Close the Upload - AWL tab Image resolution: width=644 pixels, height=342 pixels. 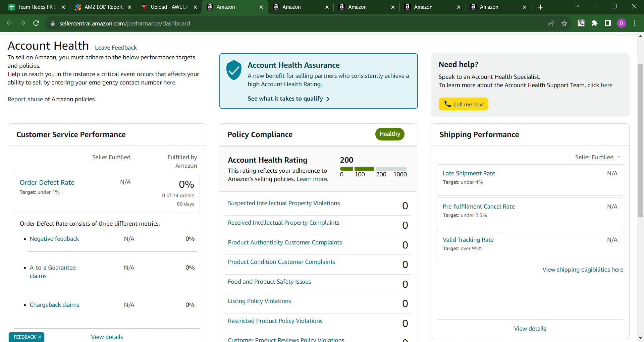(x=195, y=7)
